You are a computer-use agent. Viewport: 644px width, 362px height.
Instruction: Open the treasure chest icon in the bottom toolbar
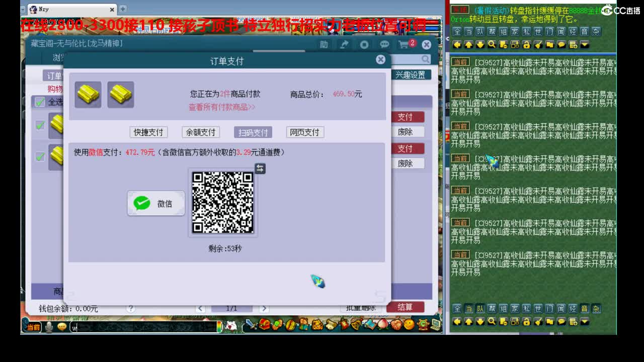[265, 325]
